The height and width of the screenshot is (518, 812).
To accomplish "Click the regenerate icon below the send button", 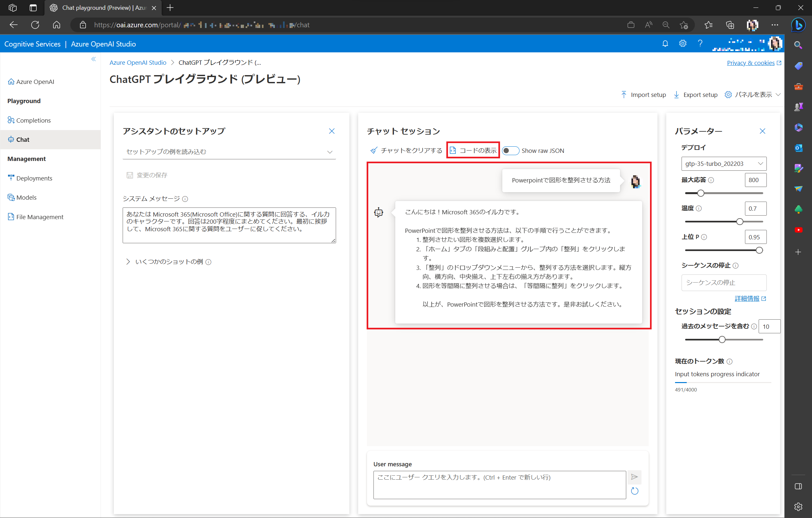I will [x=634, y=491].
